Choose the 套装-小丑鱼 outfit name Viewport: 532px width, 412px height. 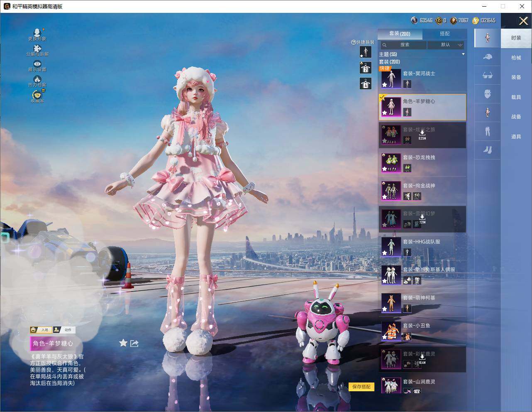pyautogui.click(x=416, y=326)
